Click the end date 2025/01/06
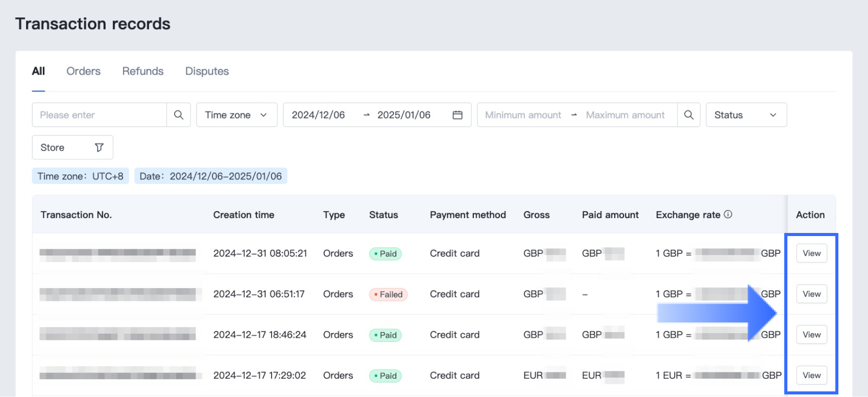868x397 pixels. (x=403, y=115)
